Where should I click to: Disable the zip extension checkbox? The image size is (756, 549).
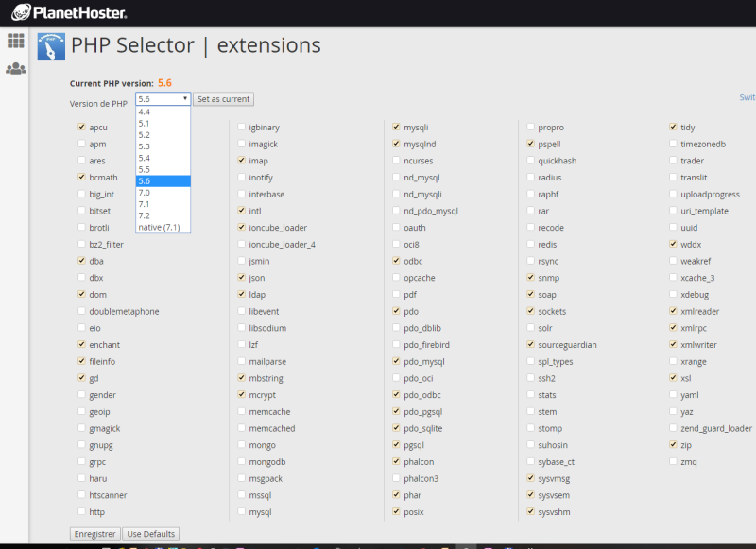[674, 444]
